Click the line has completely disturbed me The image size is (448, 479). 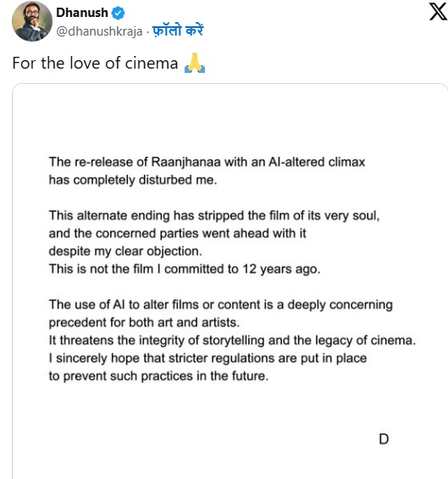[x=133, y=180]
